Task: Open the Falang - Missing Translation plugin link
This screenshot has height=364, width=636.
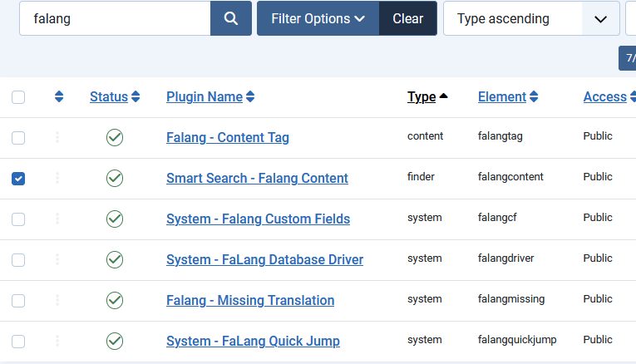Action: [250, 300]
